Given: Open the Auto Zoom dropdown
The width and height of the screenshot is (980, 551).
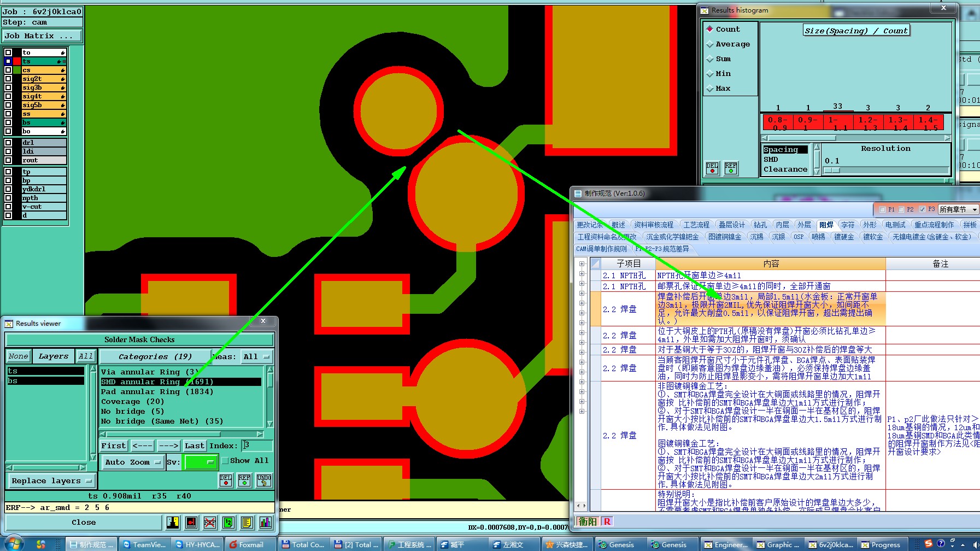Looking at the screenshot, I should point(133,462).
